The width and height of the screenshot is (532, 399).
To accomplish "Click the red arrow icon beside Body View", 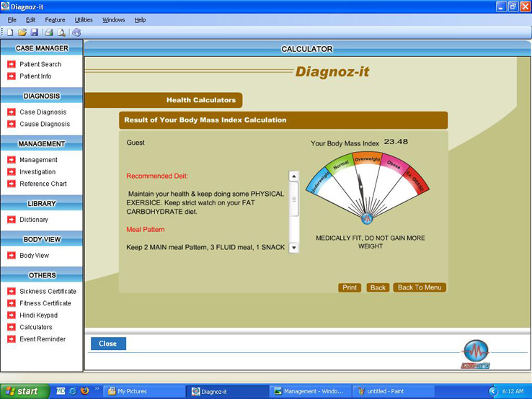I will click(12, 255).
